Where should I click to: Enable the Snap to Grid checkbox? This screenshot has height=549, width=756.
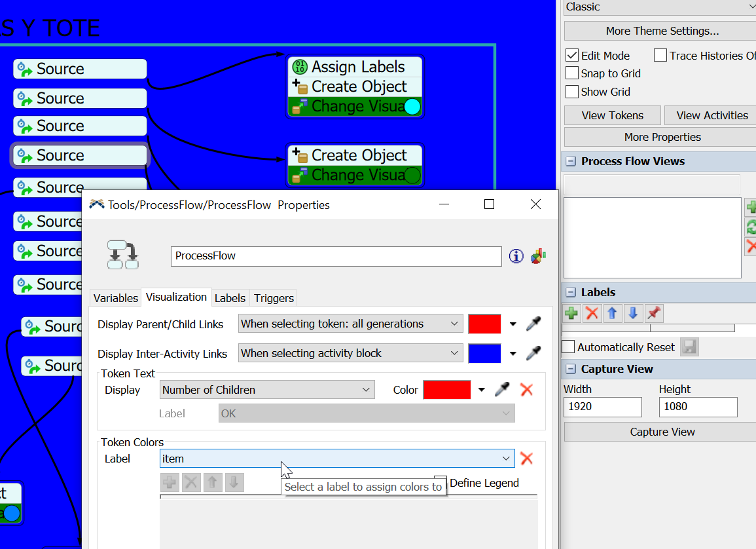point(572,73)
